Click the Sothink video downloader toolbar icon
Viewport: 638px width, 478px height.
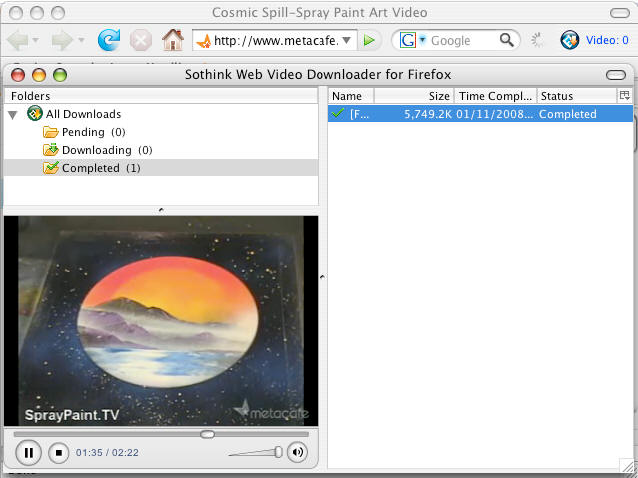[570, 40]
